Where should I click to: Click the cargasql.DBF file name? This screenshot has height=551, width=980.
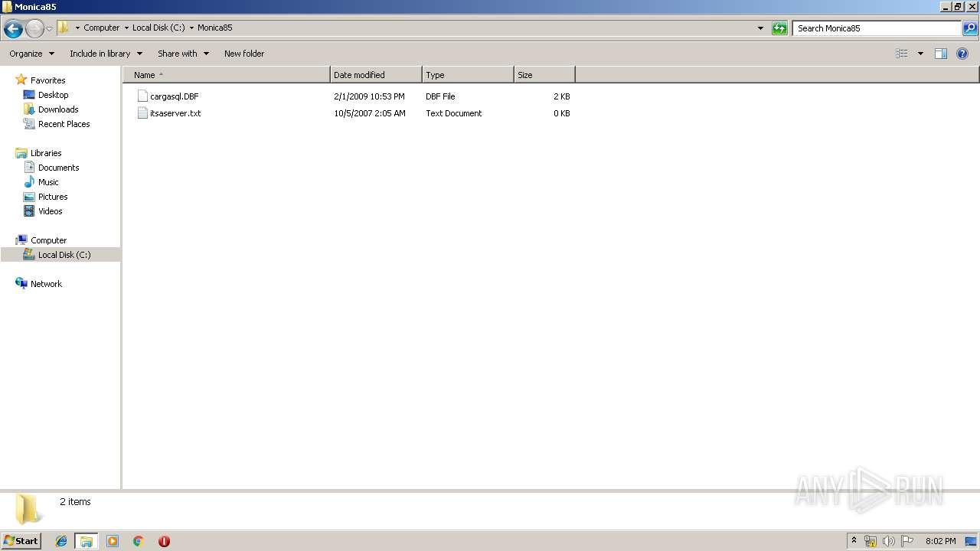[175, 96]
